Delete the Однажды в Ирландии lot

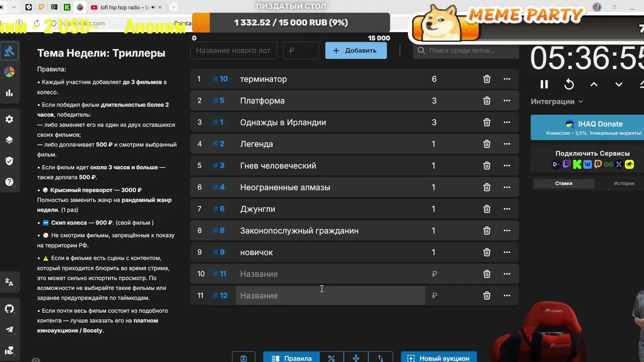pyautogui.click(x=487, y=122)
